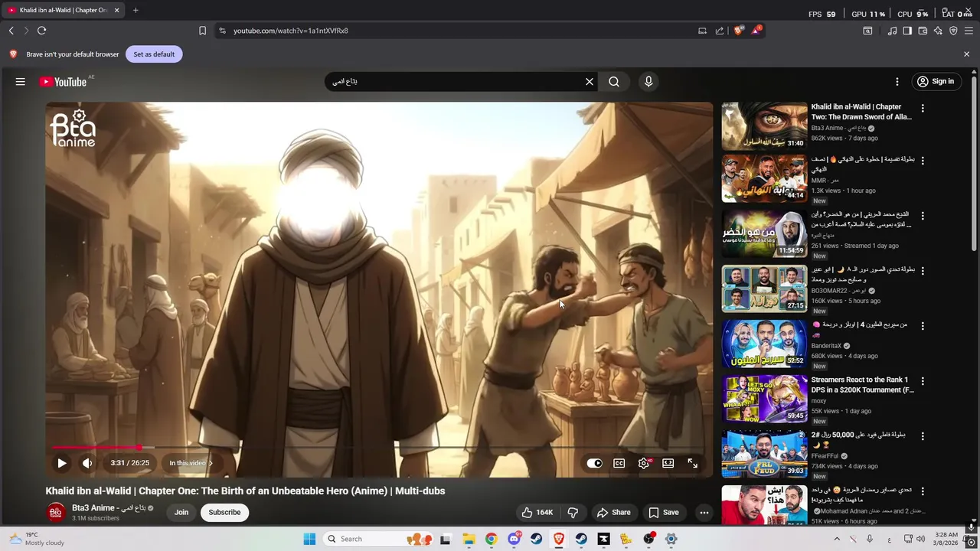Open Brave Shields lion icon
The height and width of the screenshot is (551, 980).
(x=739, y=31)
